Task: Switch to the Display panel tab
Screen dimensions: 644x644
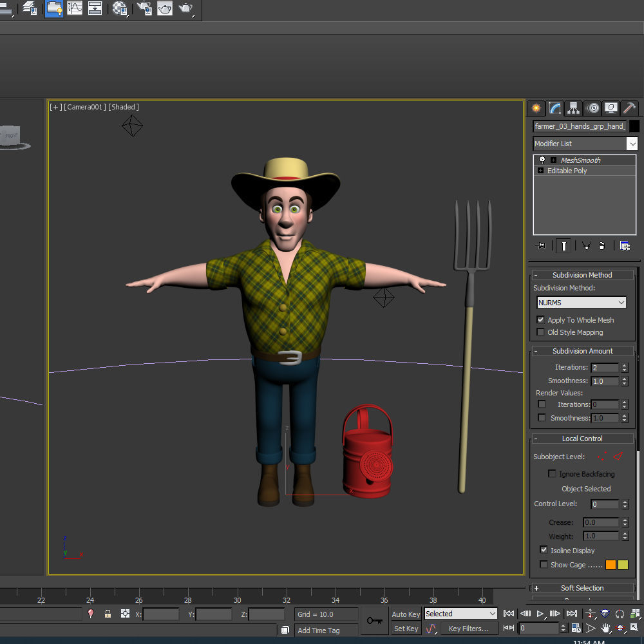Action: (x=611, y=108)
